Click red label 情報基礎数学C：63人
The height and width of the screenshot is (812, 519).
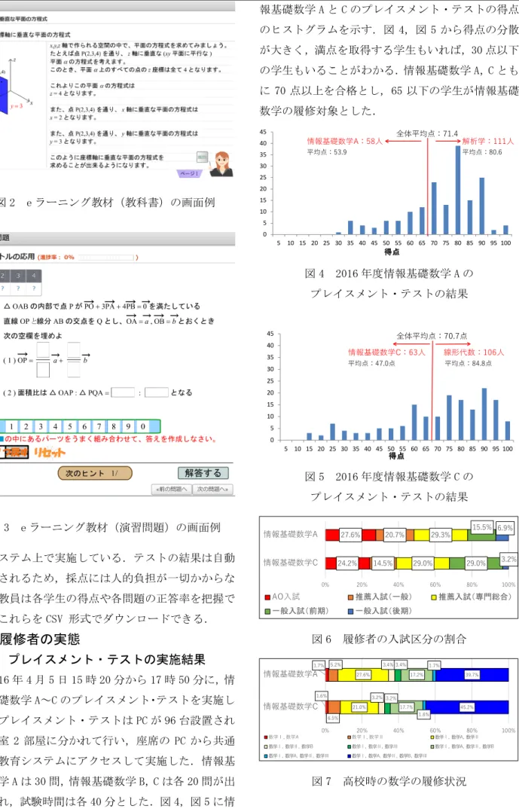pyautogui.click(x=386, y=353)
